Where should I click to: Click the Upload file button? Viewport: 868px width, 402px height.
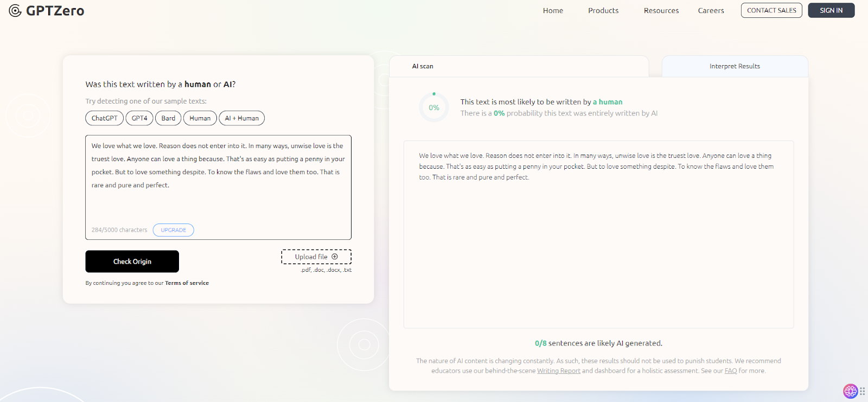pos(316,257)
